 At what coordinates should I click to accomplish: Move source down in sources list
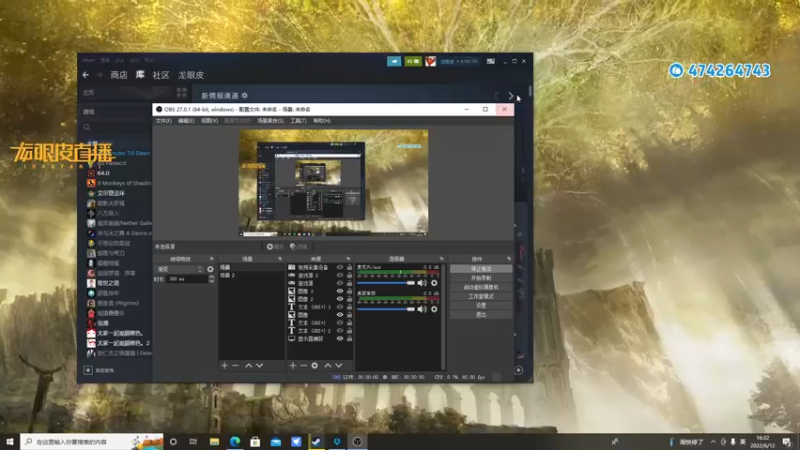pos(339,365)
